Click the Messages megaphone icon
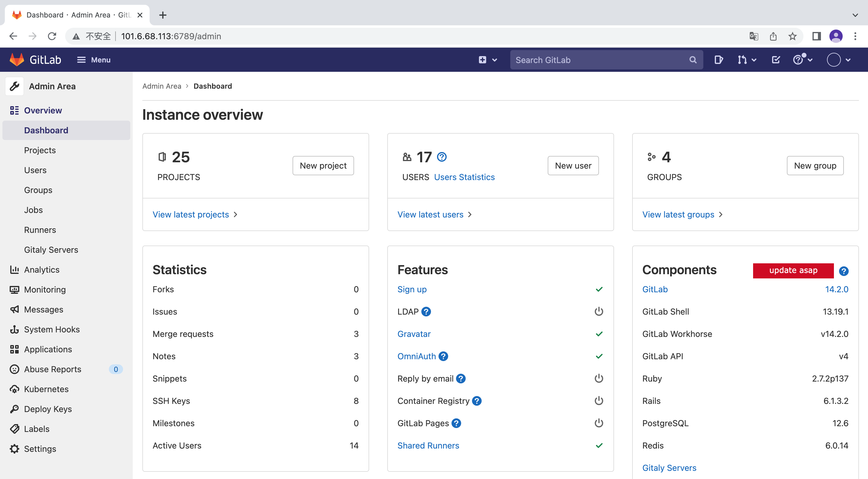This screenshot has width=868, height=479. [x=14, y=309]
